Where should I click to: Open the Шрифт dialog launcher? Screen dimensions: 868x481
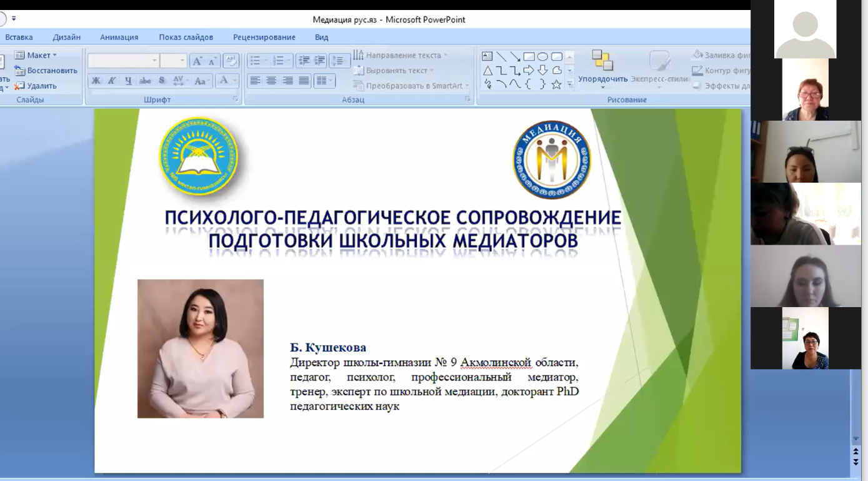[x=236, y=99]
